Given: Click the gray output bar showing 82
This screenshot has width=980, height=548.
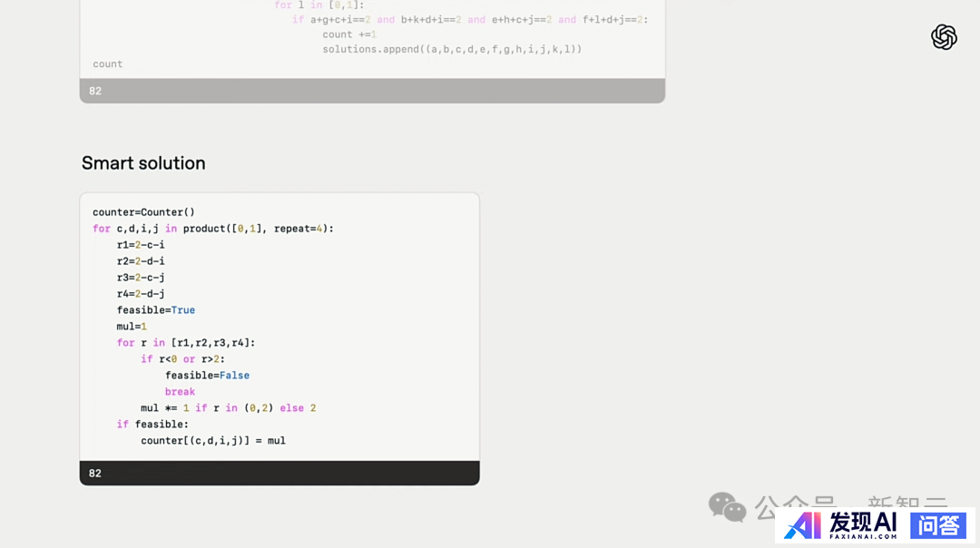Looking at the screenshot, I should tap(372, 91).
